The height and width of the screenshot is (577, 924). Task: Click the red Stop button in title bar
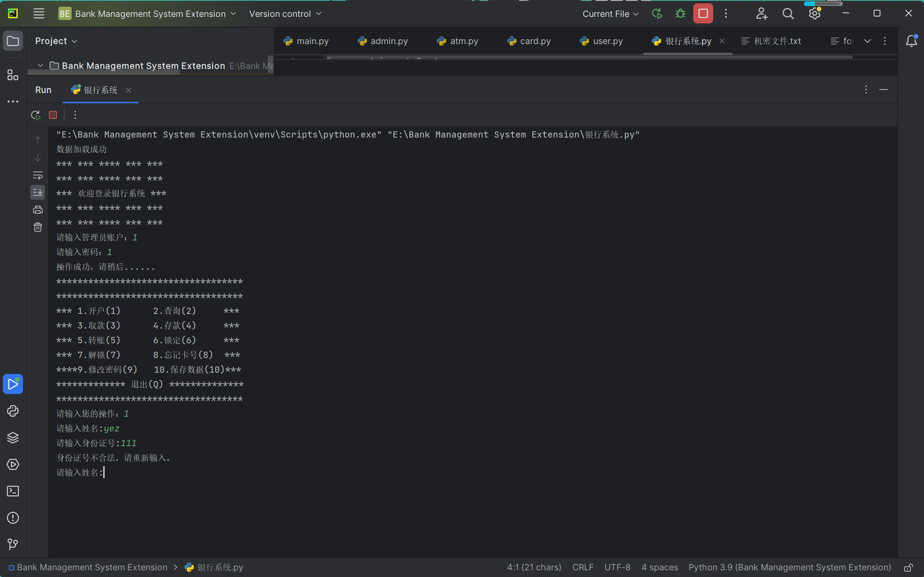pos(703,14)
